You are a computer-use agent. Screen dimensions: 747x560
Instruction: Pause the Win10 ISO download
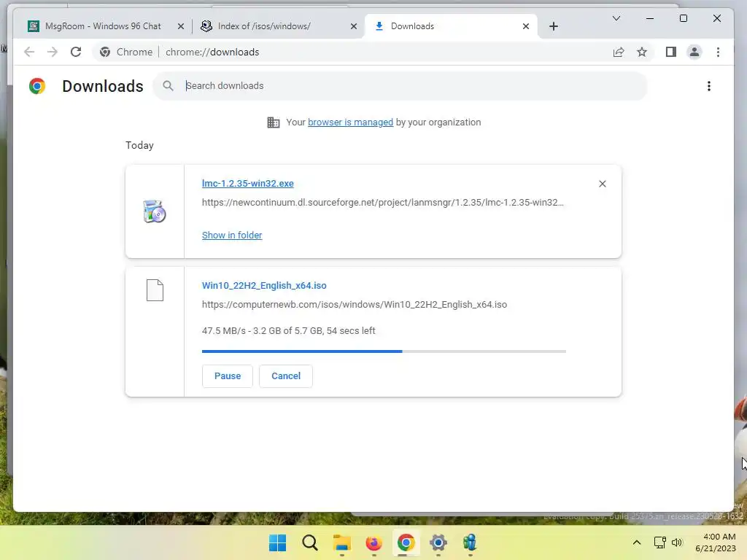tap(228, 376)
